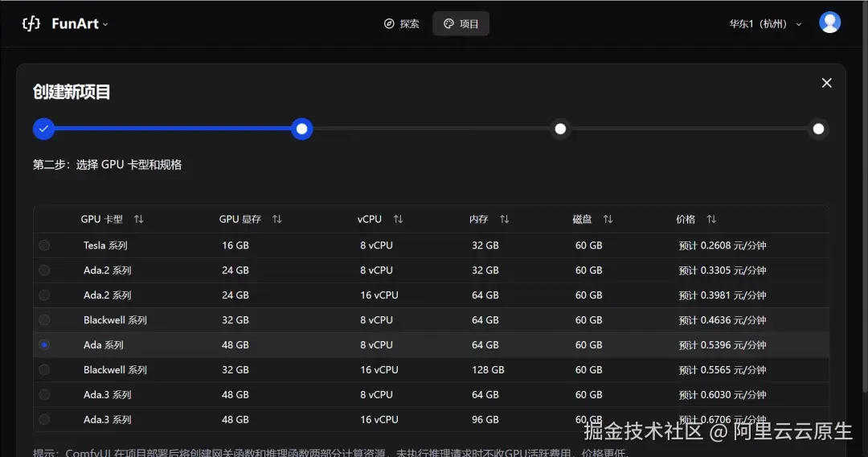Click the current second step marker
868x457 pixels.
(x=301, y=129)
